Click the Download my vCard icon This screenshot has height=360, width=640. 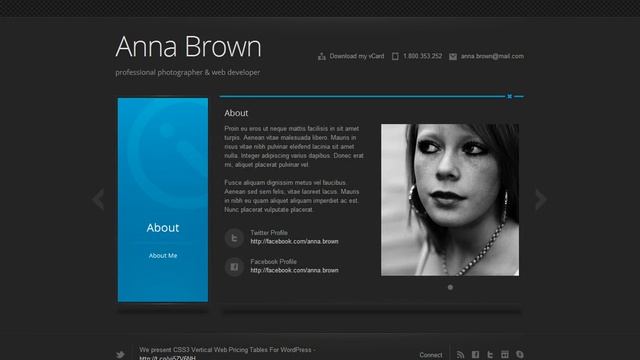click(322, 56)
